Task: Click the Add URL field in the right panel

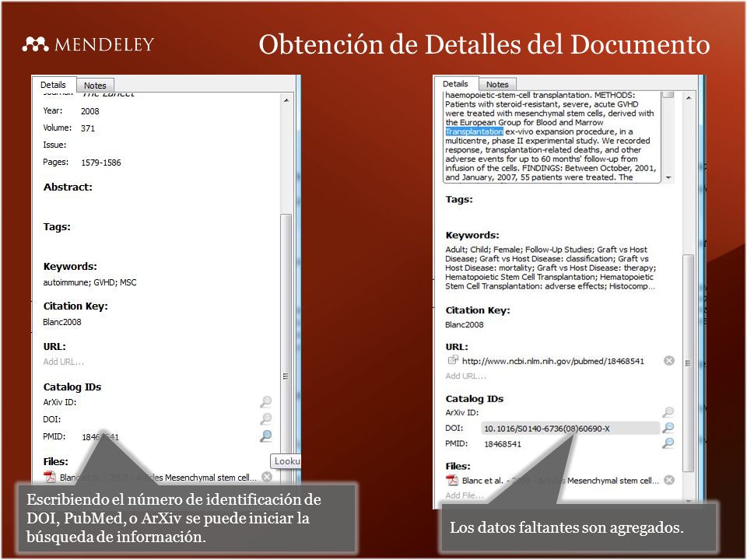Action: [466, 376]
